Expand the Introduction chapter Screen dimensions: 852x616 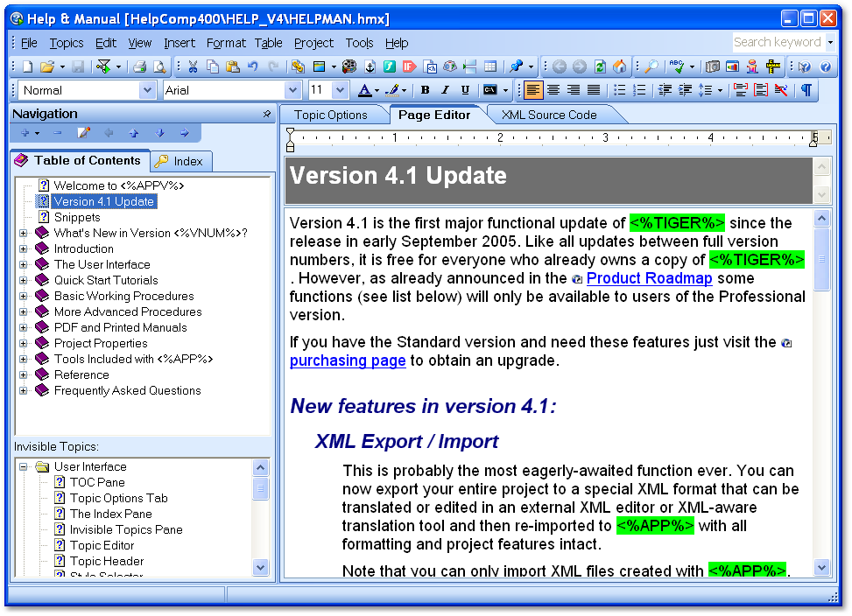[x=24, y=248]
